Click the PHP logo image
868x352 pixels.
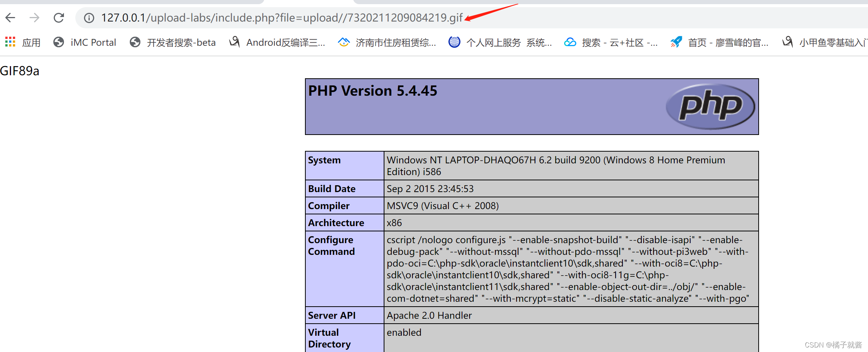(710, 106)
